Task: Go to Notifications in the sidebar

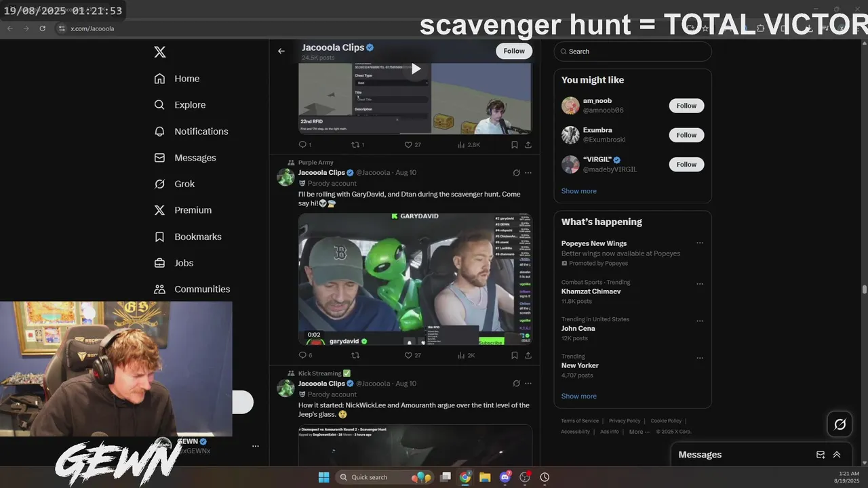Action: [191, 131]
